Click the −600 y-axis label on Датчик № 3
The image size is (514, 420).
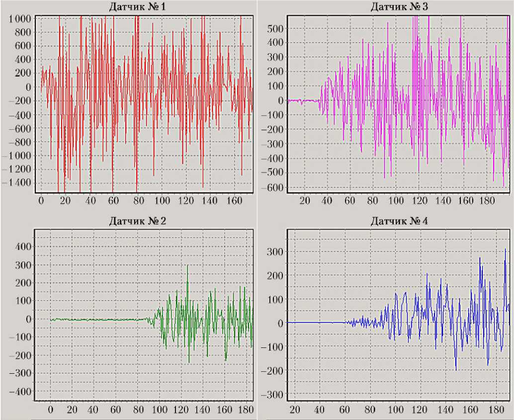[x=273, y=188]
